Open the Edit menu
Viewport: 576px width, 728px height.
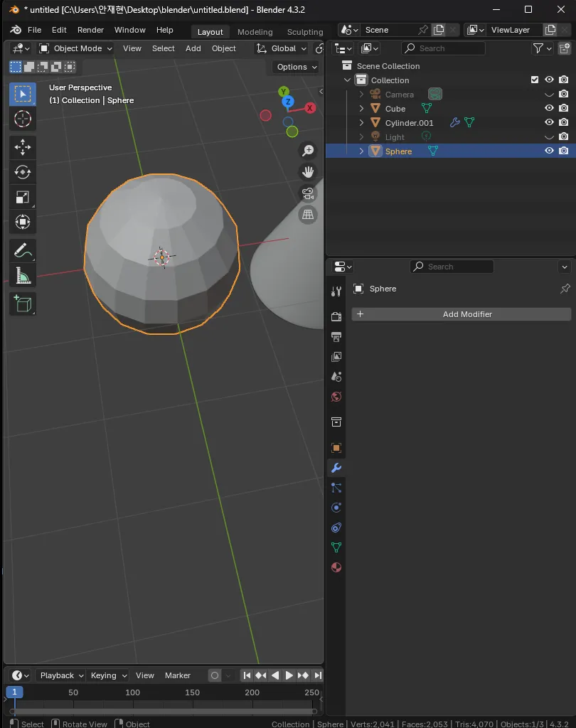pyautogui.click(x=59, y=30)
